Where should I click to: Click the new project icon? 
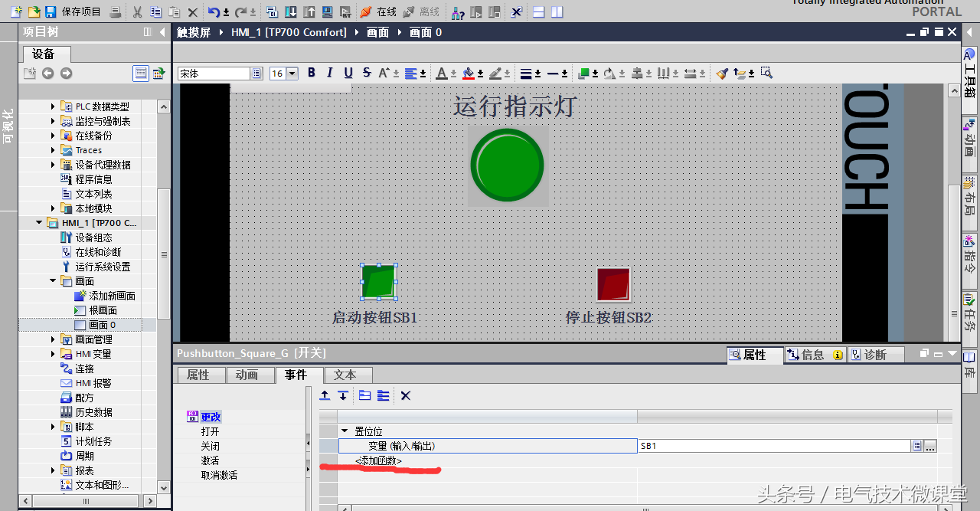point(16,11)
